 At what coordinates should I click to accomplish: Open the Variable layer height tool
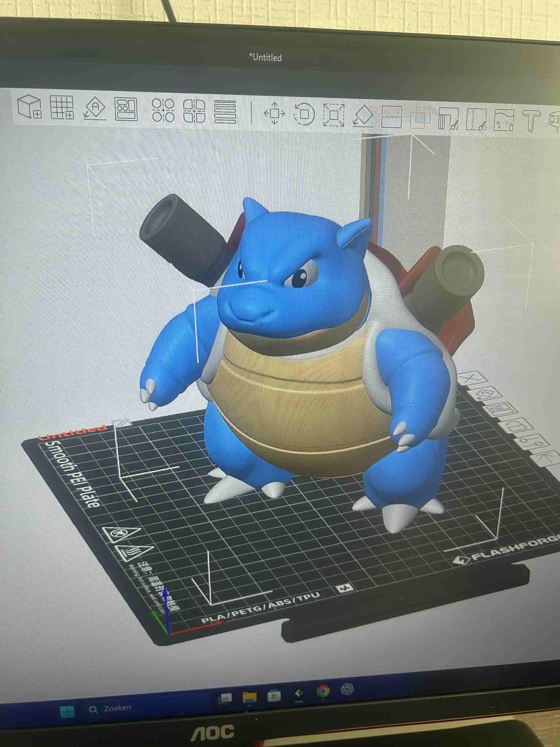225,112
